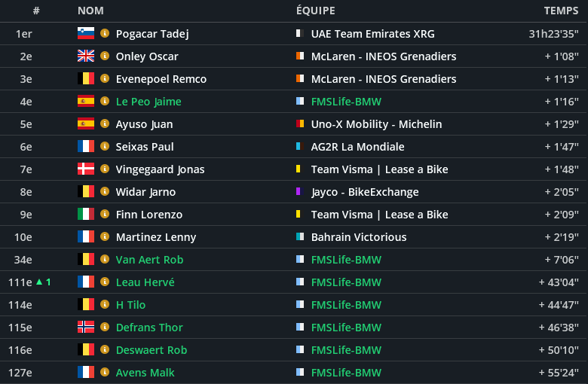Click the ÉQUIPE column header
588x384 pixels.
(315, 11)
